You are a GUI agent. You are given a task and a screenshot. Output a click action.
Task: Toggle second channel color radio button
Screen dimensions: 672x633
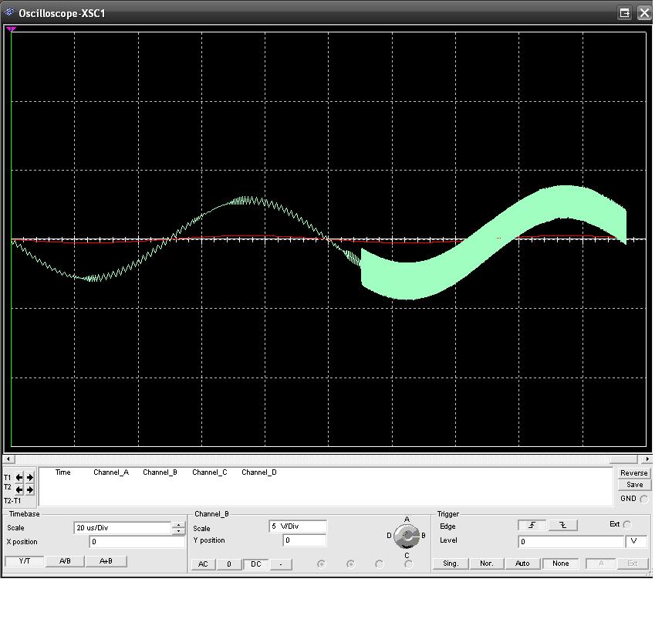click(x=350, y=564)
